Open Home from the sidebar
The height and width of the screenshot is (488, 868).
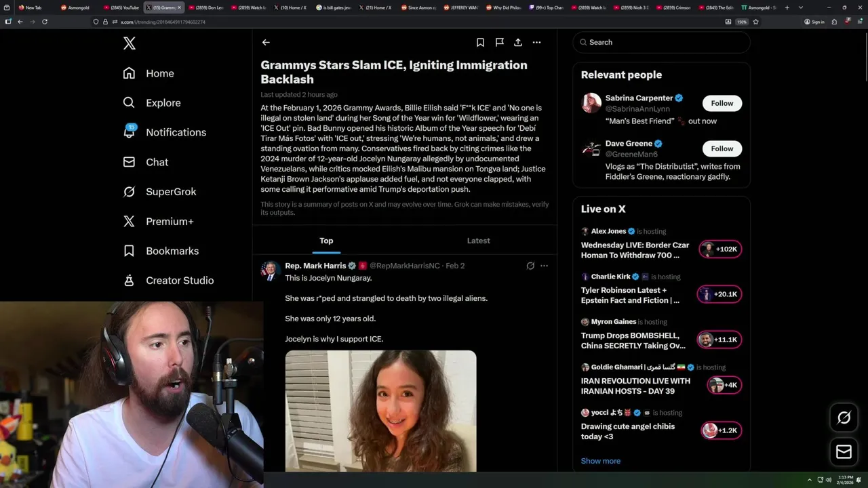point(149,73)
